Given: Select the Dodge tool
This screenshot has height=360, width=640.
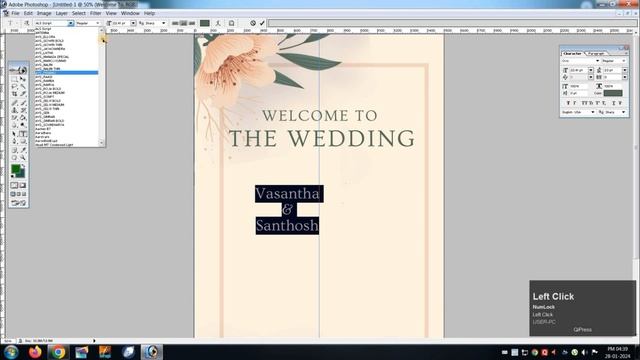Looking at the screenshot, I should (x=23, y=126).
